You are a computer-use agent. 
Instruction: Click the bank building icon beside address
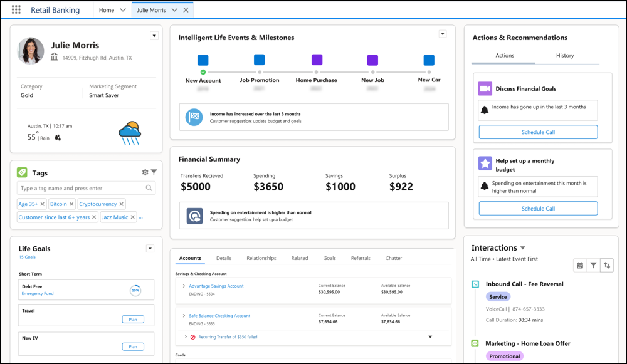click(55, 57)
